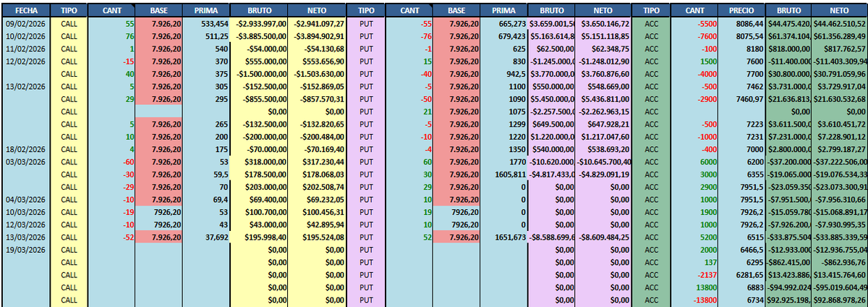Select the FECHA column header
The width and height of the screenshot is (868, 307).
point(26,12)
